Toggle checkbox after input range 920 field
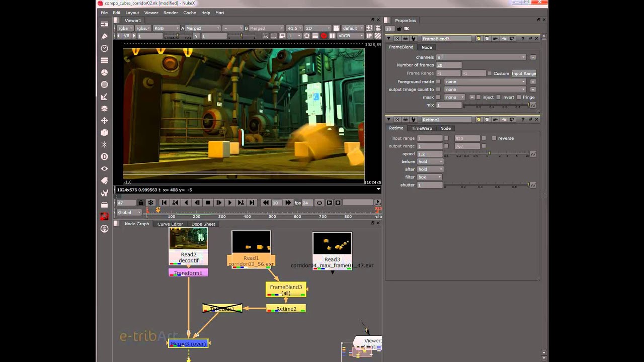Viewport: 644px width, 362px height. (484, 138)
